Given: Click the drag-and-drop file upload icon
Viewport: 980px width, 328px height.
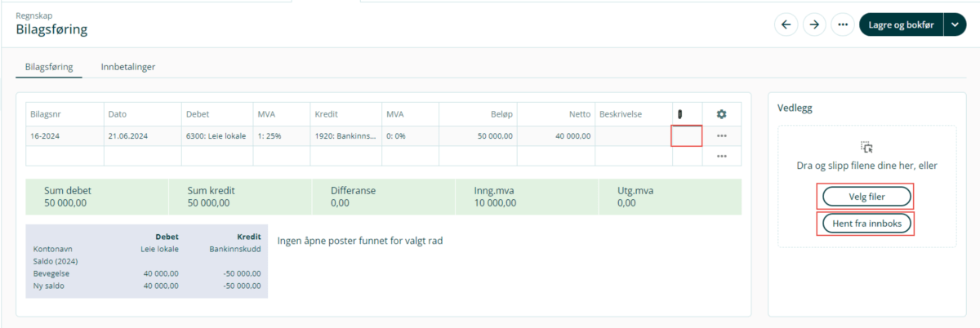Looking at the screenshot, I should pyautogui.click(x=866, y=148).
